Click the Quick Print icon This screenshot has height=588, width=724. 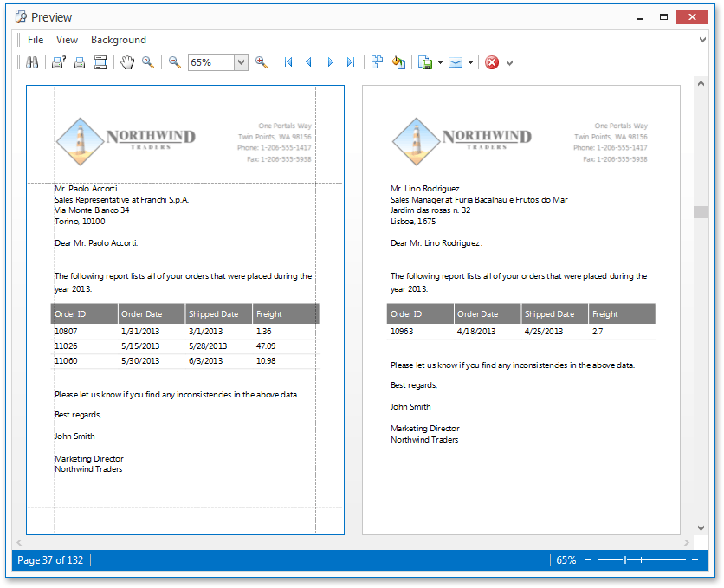[80, 62]
